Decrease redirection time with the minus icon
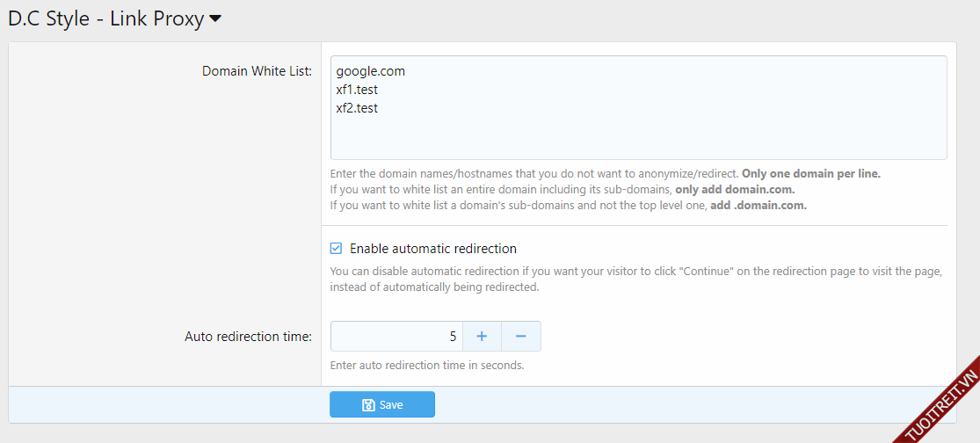This screenshot has width=980, height=443. click(520, 336)
